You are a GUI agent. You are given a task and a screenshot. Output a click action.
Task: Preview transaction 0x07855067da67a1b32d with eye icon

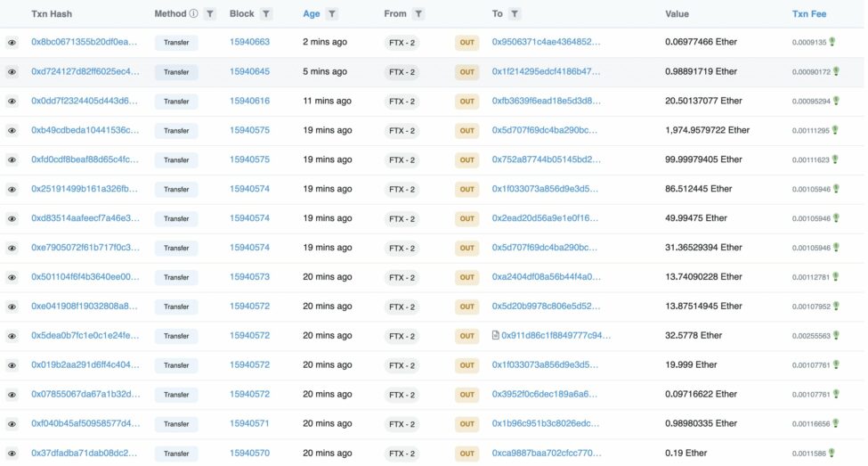pos(12,395)
